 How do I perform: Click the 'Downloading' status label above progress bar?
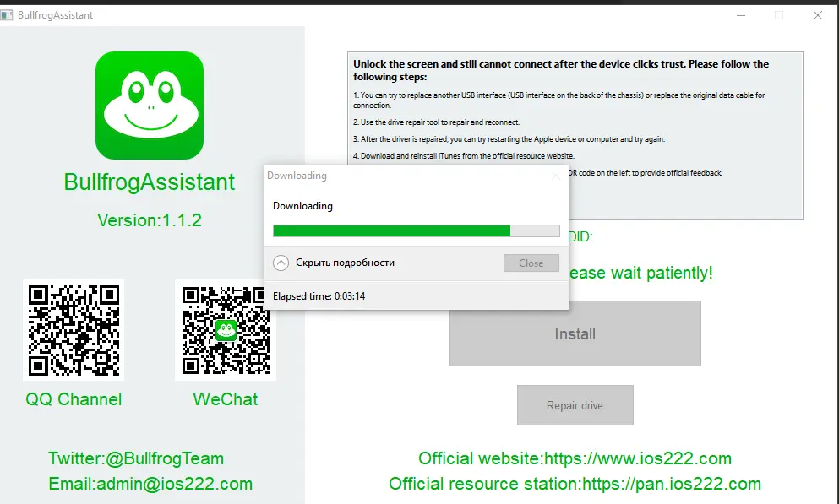point(302,206)
